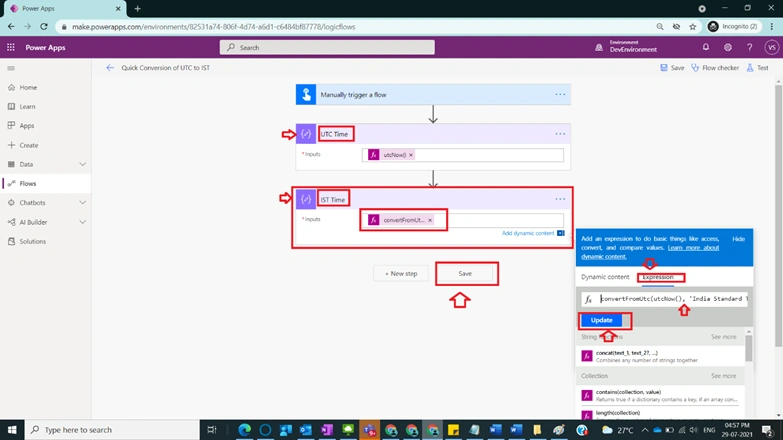
Task: Click the Power Apps search box
Action: click(x=327, y=47)
